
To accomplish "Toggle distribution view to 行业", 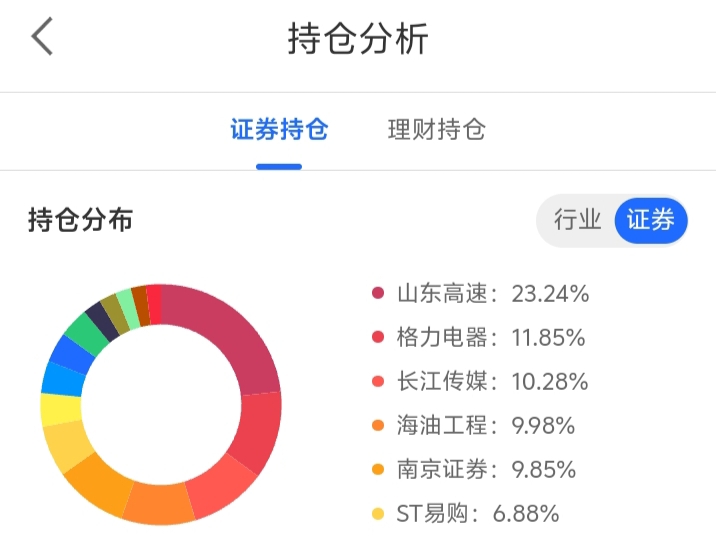I will pos(577,220).
